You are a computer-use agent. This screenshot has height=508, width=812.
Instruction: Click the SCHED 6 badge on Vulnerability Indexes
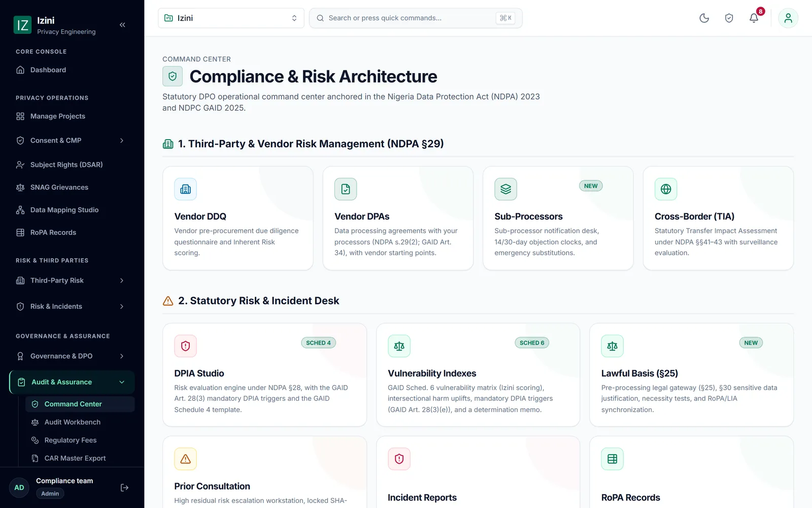coord(531,343)
